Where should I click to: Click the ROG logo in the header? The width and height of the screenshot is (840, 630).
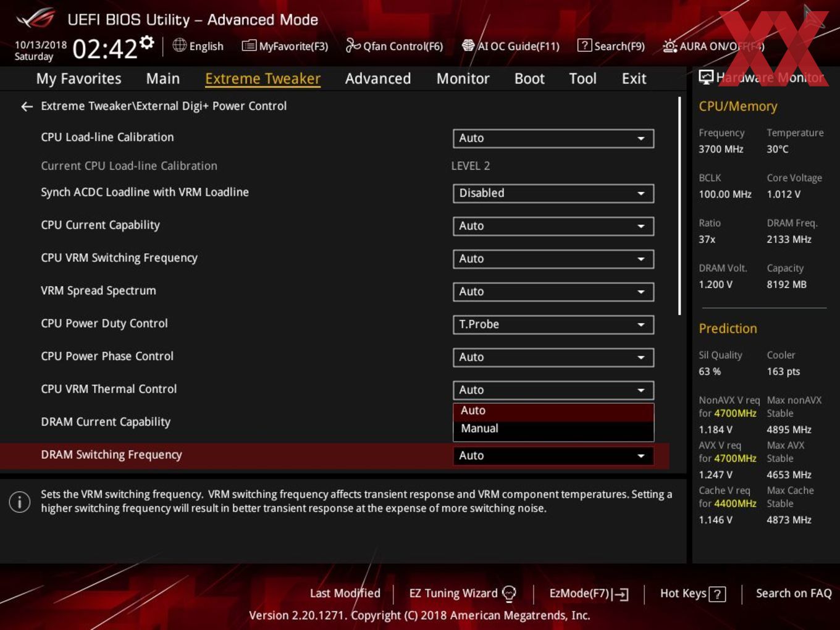(36, 19)
